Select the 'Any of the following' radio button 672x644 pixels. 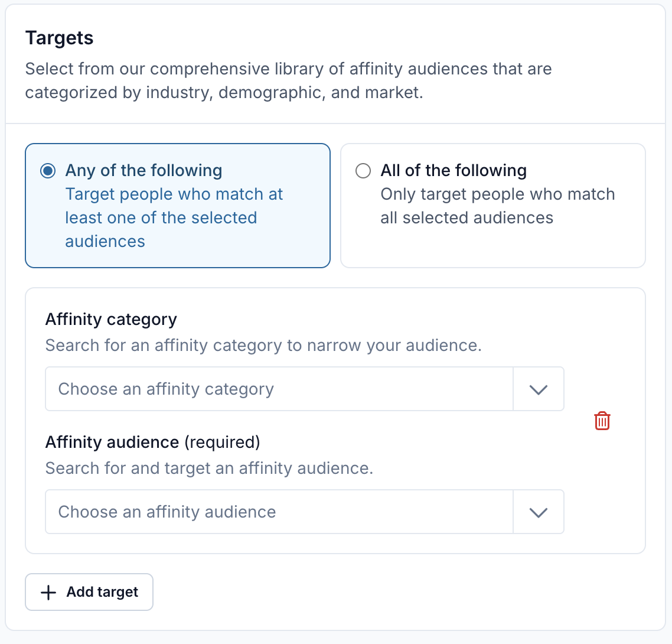[48, 171]
